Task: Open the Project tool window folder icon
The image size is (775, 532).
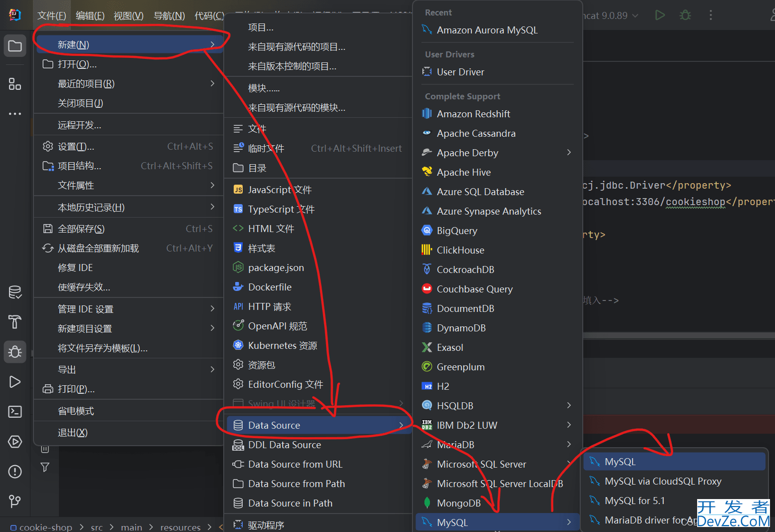Action: tap(15, 46)
